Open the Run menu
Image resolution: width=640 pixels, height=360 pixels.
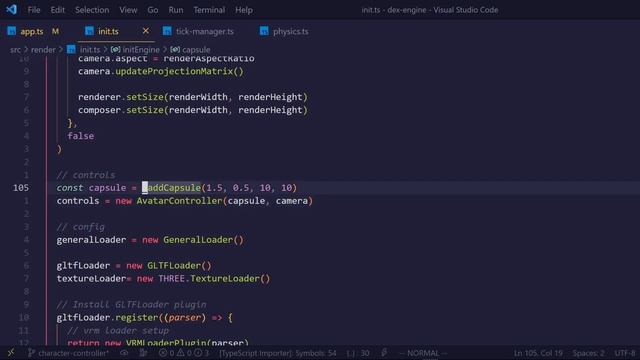coord(176,10)
